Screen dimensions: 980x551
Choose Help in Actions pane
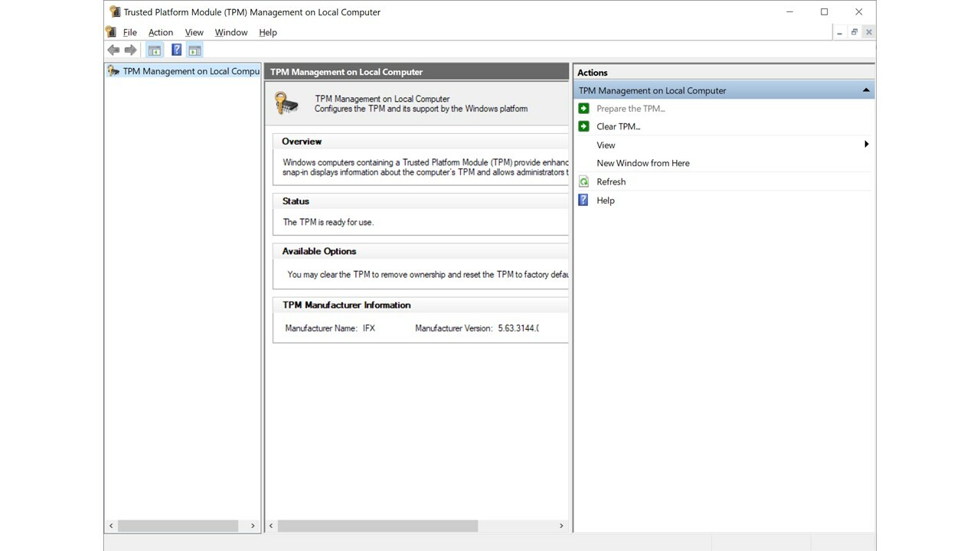606,200
